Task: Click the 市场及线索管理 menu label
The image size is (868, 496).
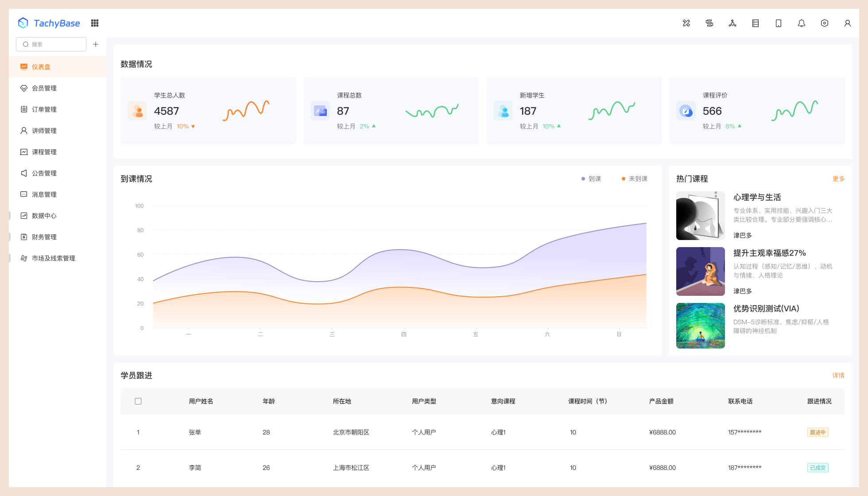Action: coord(54,258)
